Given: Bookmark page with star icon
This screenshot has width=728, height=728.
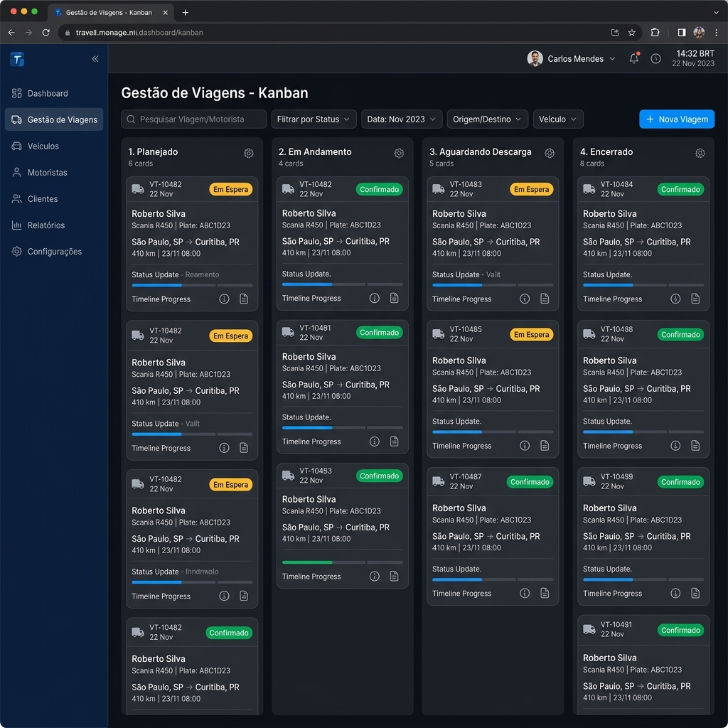Looking at the screenshot, I should [x=631, y=33].
